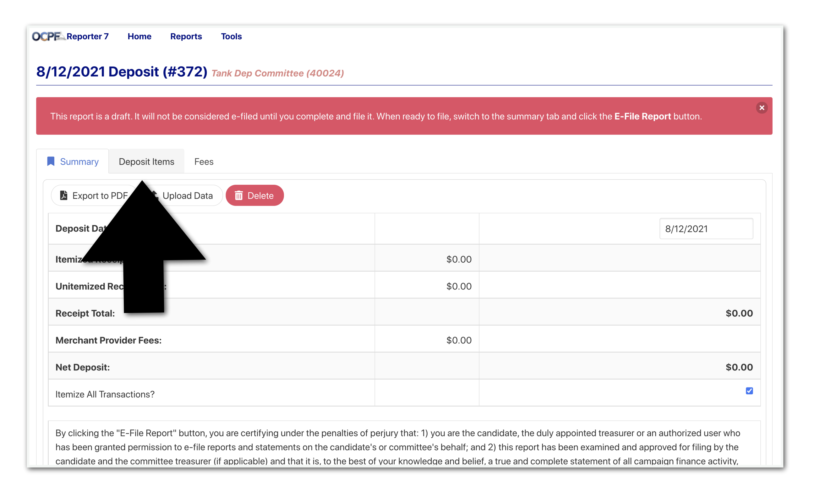Viewport: 820px width, 504px height.
Task: Switch to the Fees tab
Action: (x=204, y=162)
